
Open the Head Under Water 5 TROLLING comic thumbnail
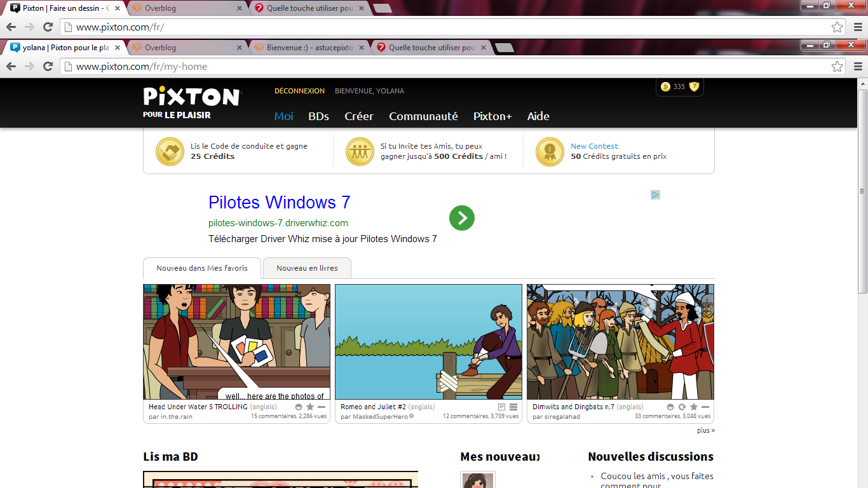[x=237, y=342]
